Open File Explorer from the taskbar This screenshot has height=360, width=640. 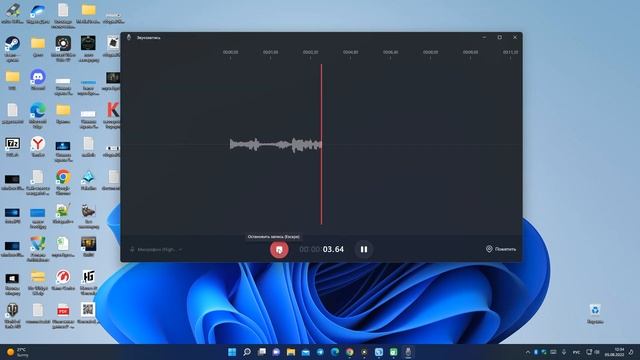pyautogui.click(x=291, y=352)
